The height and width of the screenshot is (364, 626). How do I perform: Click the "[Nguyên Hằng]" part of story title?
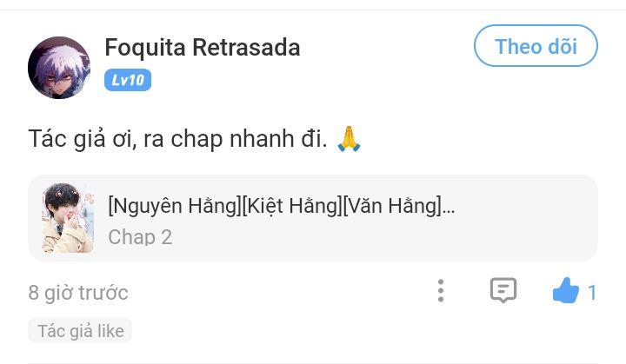click(x=174, y=206)
